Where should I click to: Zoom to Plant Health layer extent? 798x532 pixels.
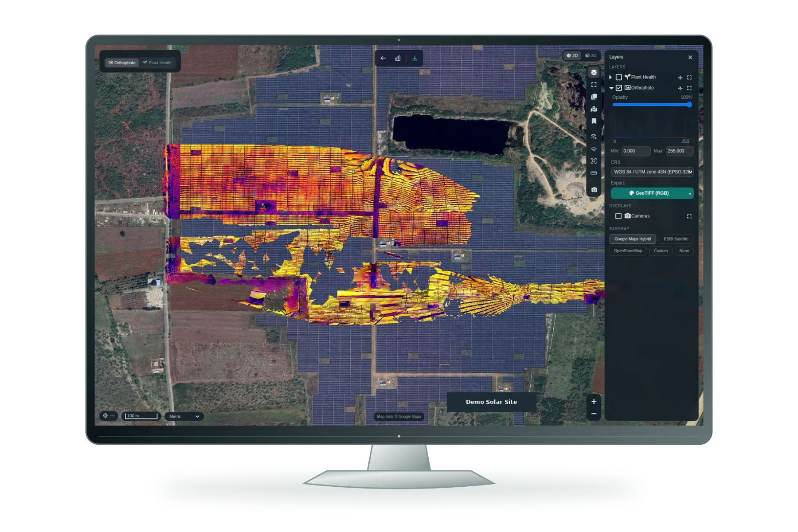pos(689,78)
